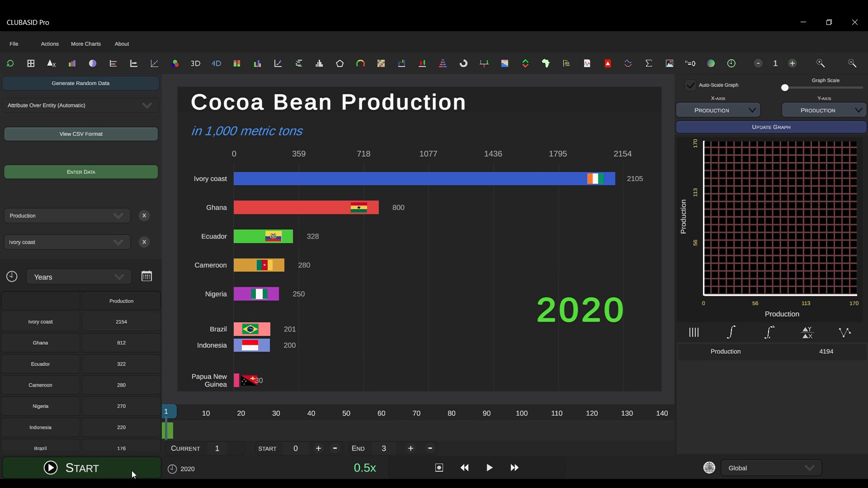This screenshot has width=868, height=488.
Task: Open the More Charts menu
Action: [x=86, y=44]
